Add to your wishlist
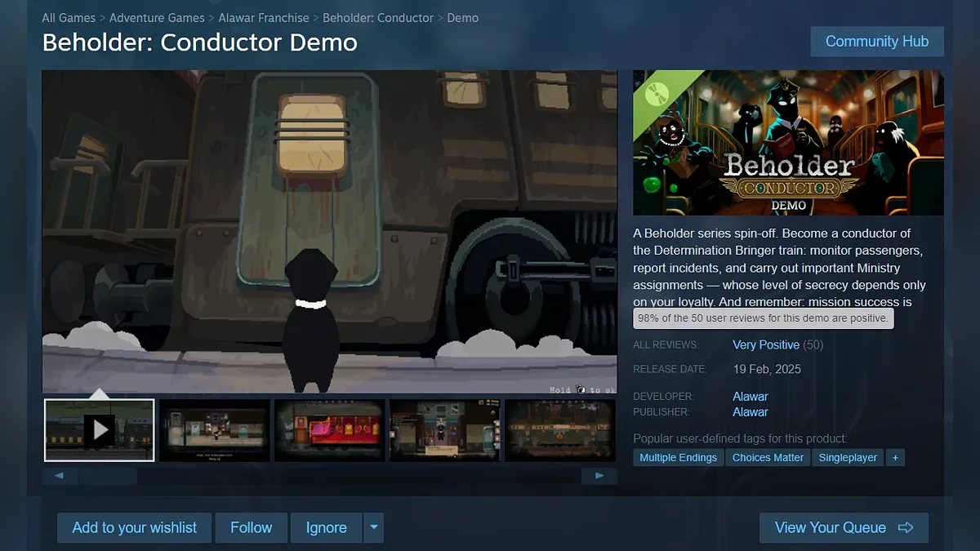Screen dimensions: 980x551 (134, 528)
